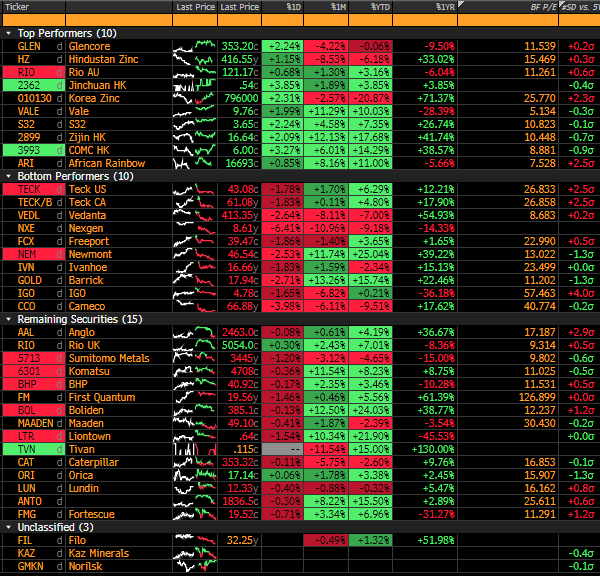Select the green-highlighted 3993 ticker cell

tap(29, 150)
